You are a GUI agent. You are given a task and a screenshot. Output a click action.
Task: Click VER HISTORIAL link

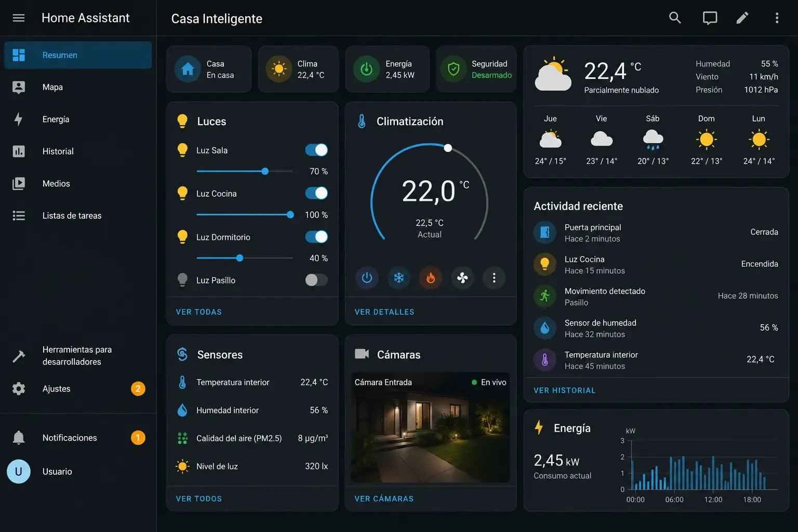coord(565,391)
